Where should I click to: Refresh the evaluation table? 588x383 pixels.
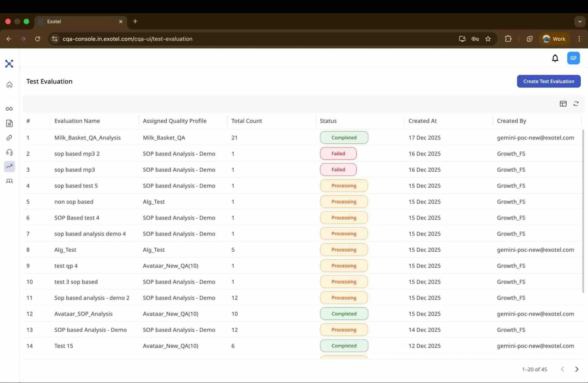click(x=576, y=104)
